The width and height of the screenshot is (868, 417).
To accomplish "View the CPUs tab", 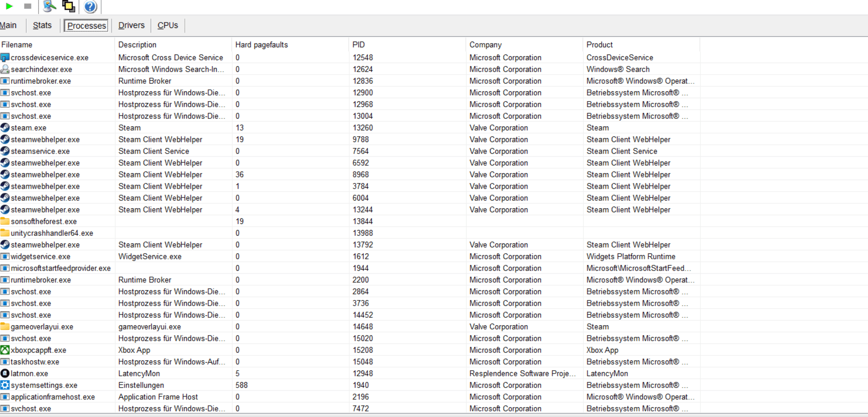I will 168,25.
